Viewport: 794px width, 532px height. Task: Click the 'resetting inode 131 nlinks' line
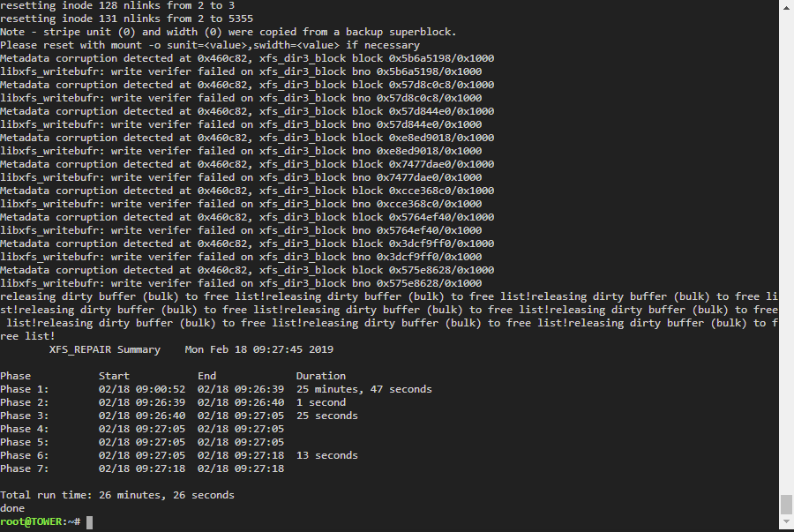(126, 19)
